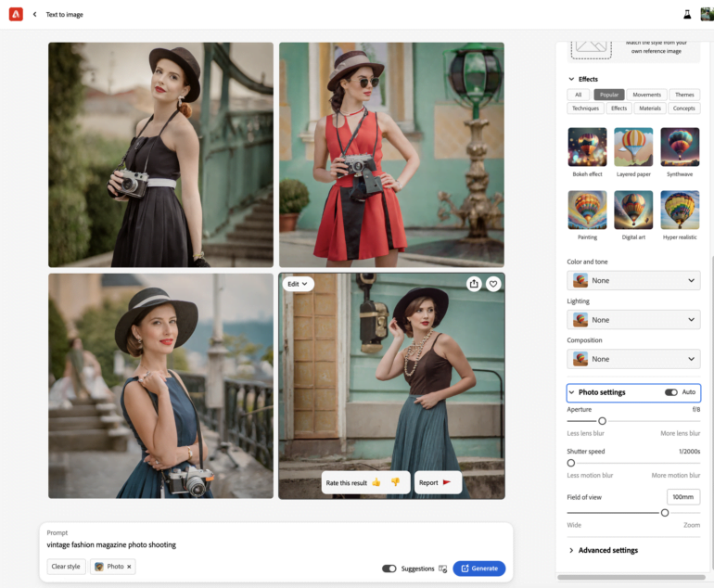Open the Color and tone dropdown

[633, 280]
